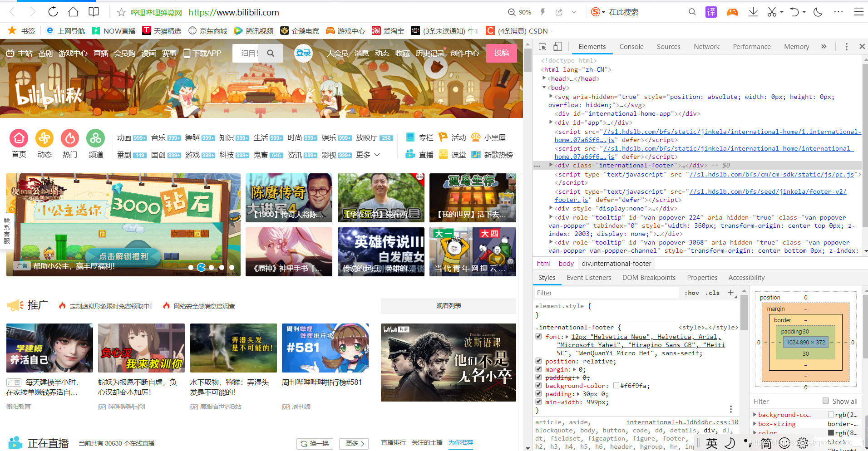
Task: Click the scissors screenshot tool
Action: pos(772,12)
